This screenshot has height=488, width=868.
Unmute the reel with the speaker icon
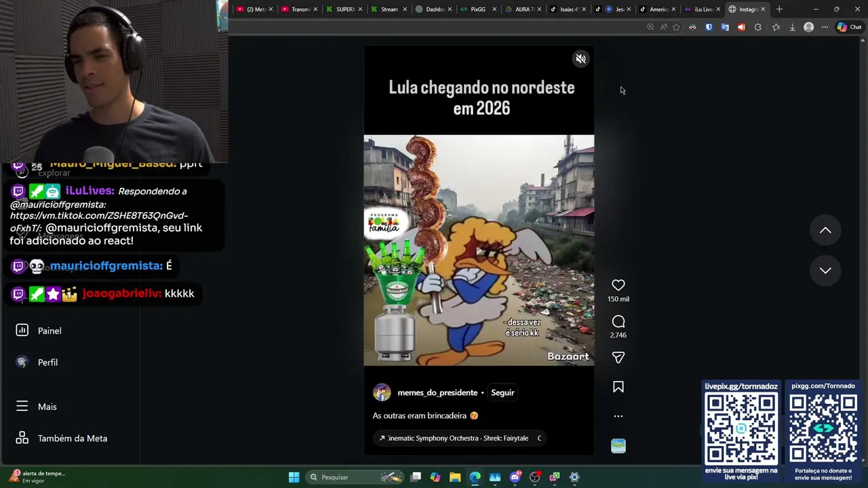pyautogui.click(x=580, y=59)
